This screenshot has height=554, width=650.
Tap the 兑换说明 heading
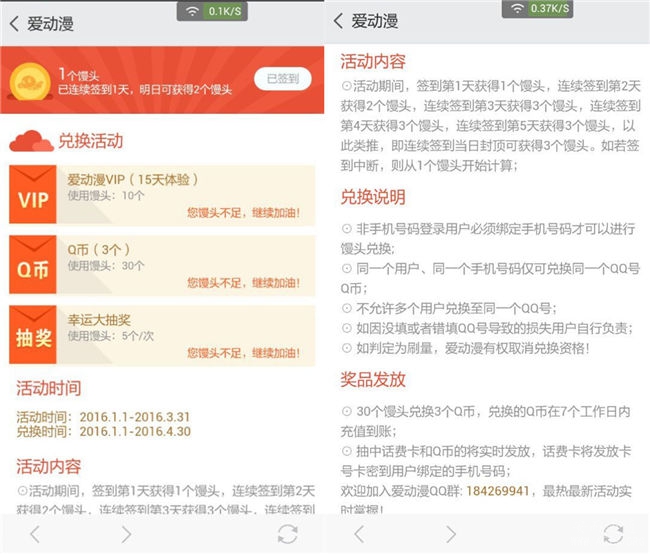point(373,197)
